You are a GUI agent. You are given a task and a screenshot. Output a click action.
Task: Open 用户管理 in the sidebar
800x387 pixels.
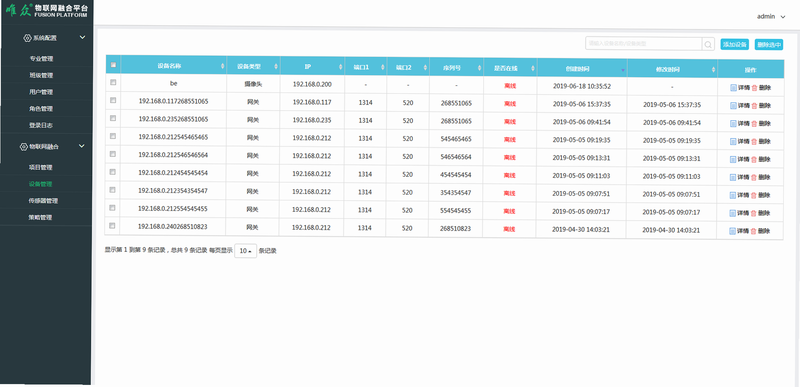pos(41,92)
